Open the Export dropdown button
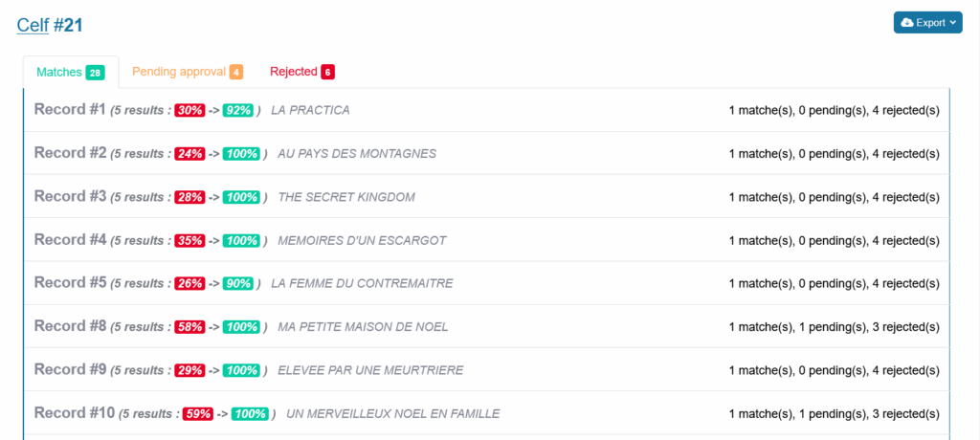 [927, 23]
